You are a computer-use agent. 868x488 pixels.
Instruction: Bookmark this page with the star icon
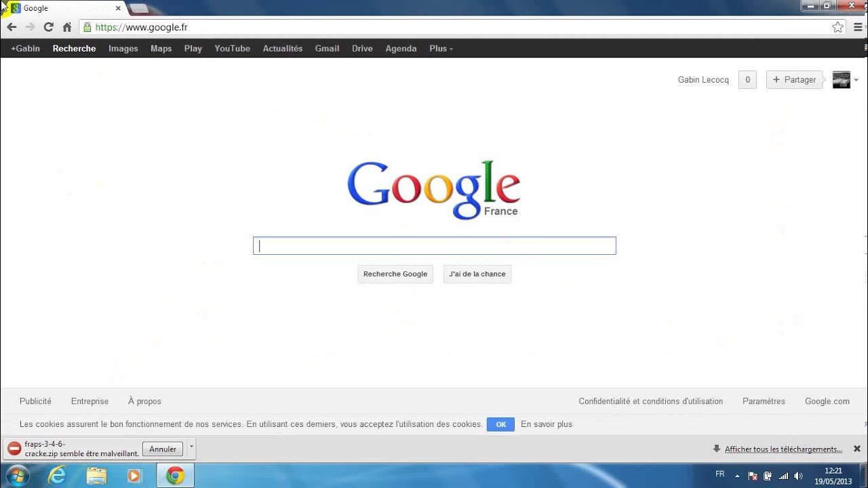(x=838, y=27)
